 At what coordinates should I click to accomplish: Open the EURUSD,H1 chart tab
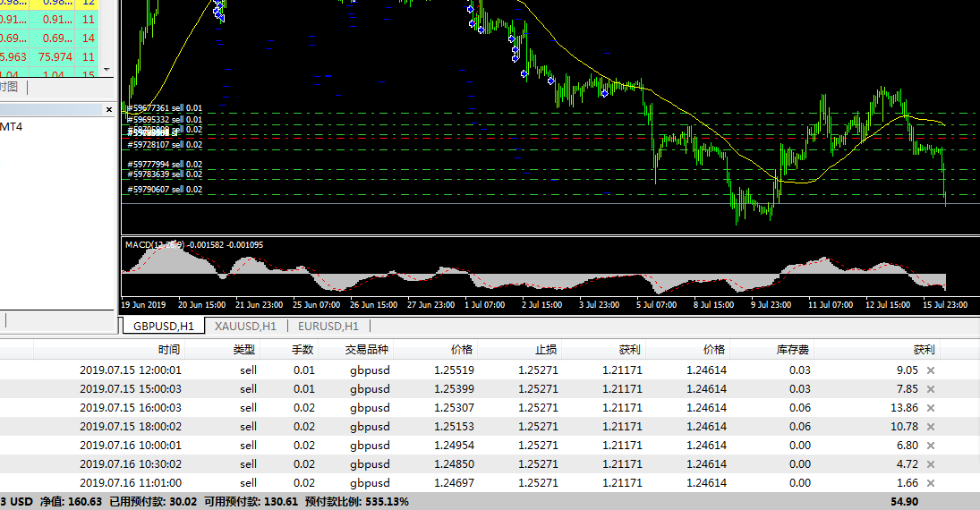pyautogui.click(x=328, y=327)
